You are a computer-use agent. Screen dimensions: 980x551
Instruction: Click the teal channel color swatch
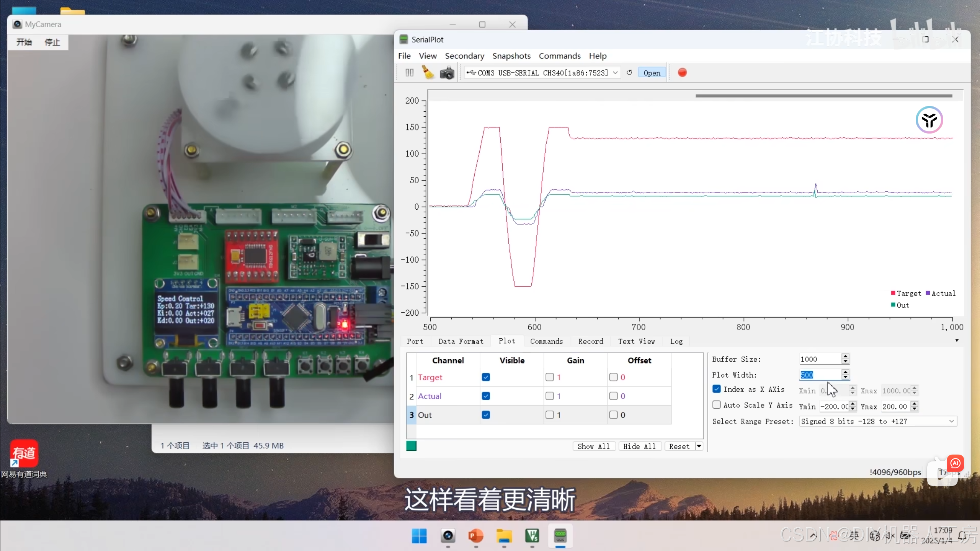click(411, 446)
